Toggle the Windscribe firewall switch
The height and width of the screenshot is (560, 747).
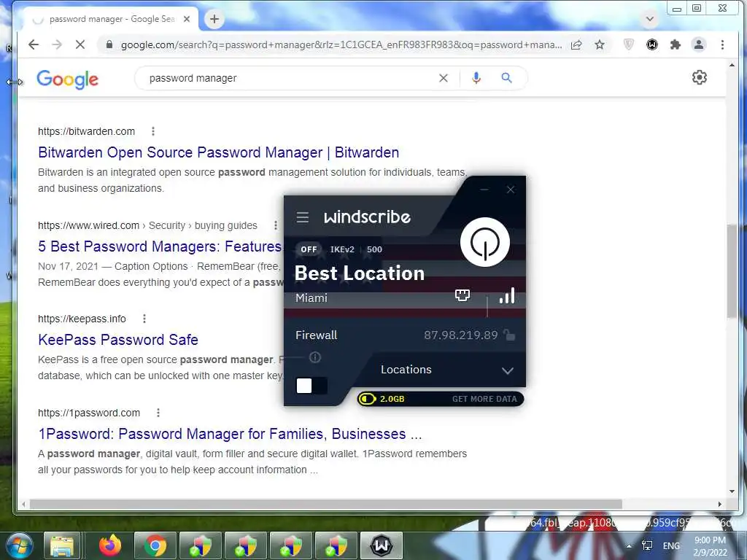point(311,386)
